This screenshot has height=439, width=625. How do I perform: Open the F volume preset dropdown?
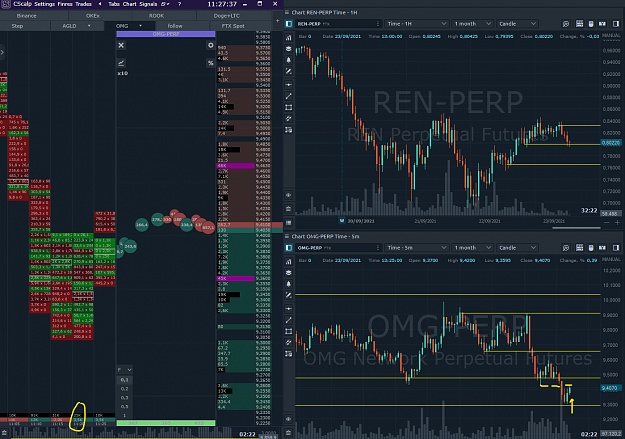click(x=124, y=370)
